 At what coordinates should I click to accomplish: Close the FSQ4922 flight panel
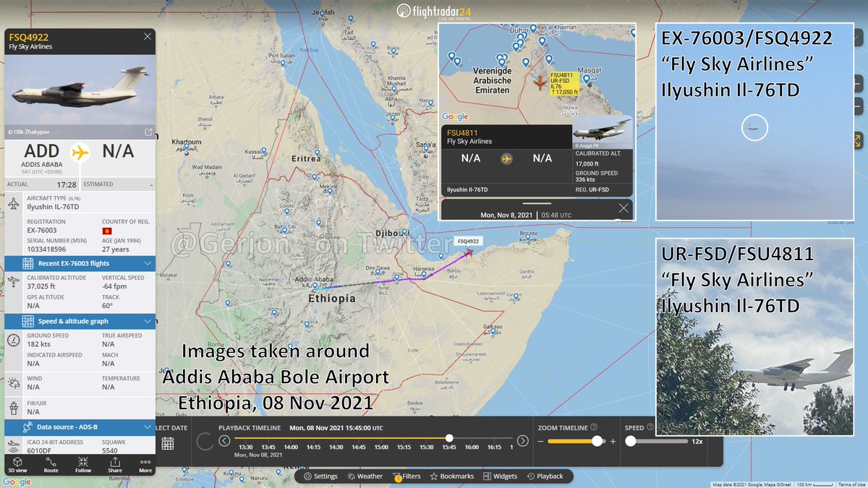148,36
